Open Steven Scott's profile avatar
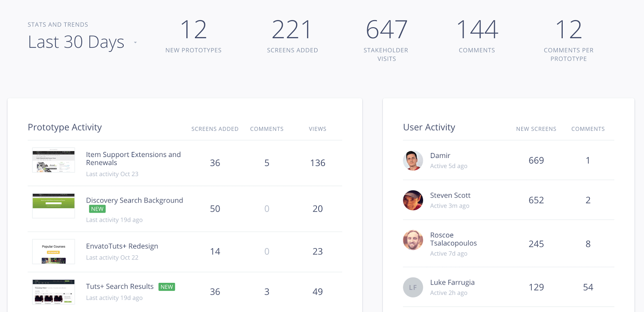The height and width of the screenshot is (312, 644). point(413,200)
